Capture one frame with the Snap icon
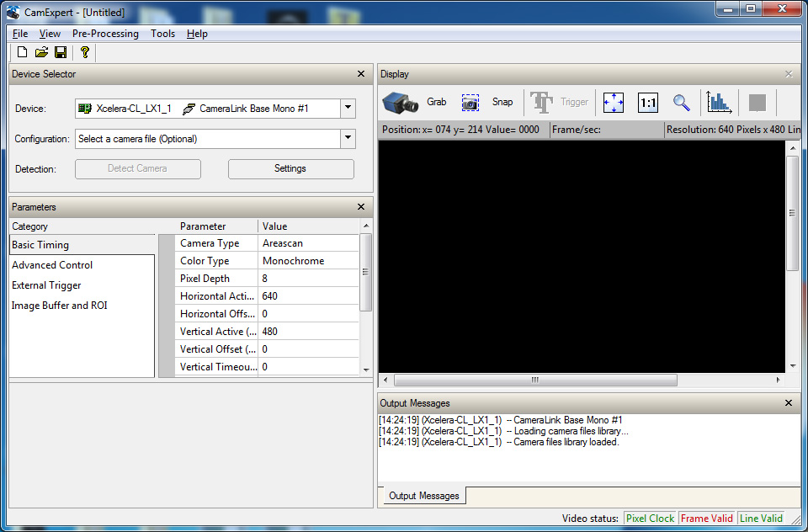Screen dimensions: 808x532 pyautogui.click(x=470, y=103)
